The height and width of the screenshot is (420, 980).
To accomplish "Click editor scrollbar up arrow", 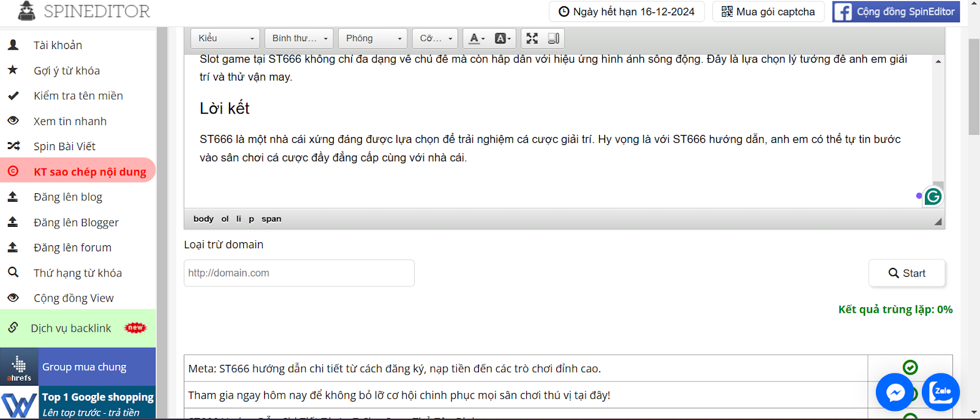I will (938, 61).
